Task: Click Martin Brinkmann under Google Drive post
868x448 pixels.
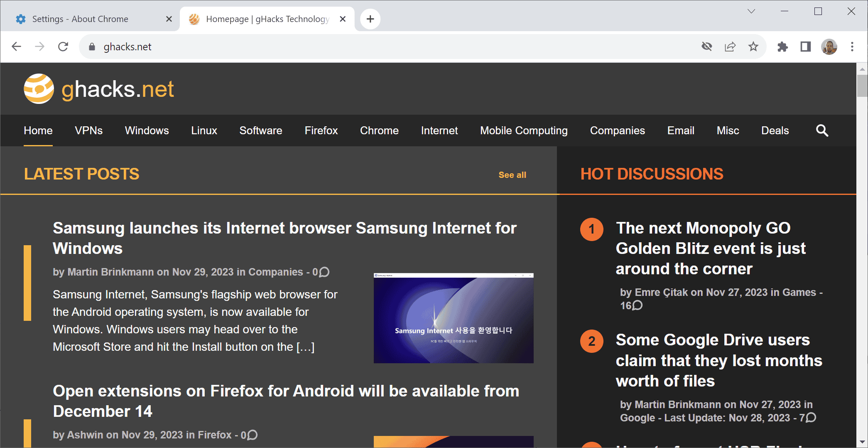Action: coord(678,404)
